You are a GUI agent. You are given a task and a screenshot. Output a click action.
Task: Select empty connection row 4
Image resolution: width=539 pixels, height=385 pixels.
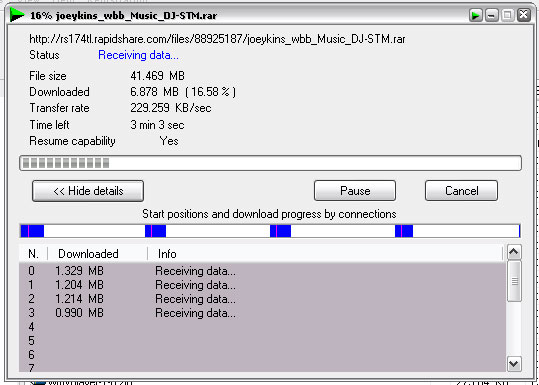(x=263, y=327)
